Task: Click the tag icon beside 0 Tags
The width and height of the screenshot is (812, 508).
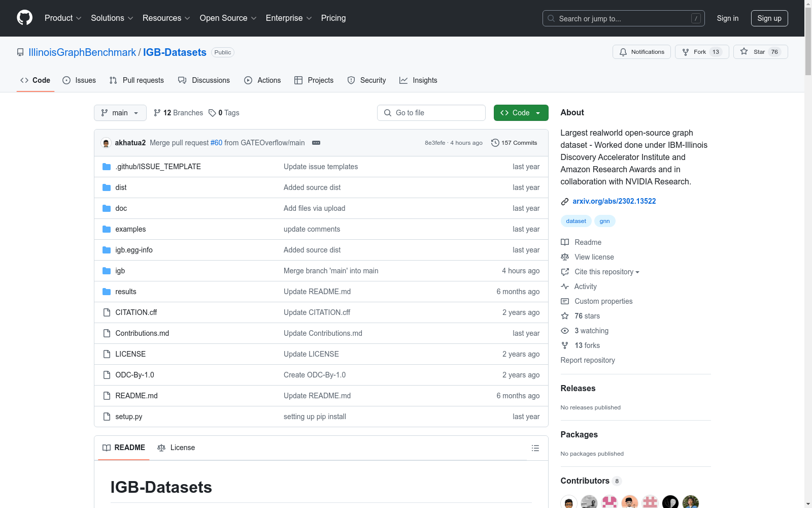Action: point(212,113)
